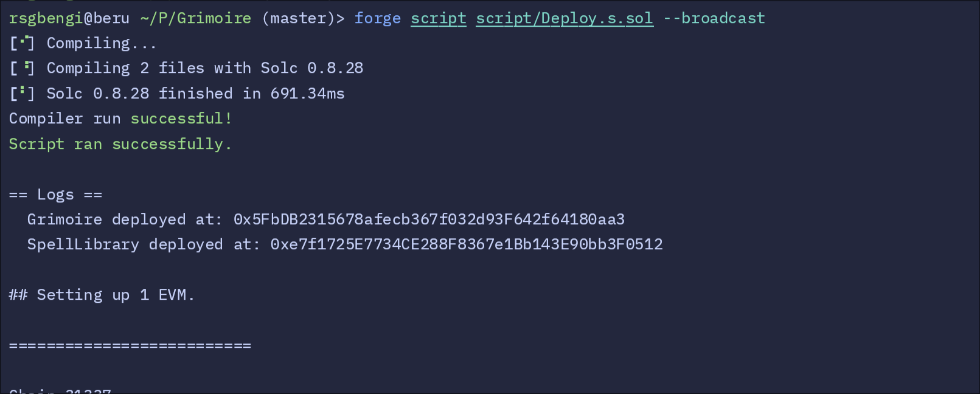Click the spinner glyph before "Solc 0.8.28 finished"

[x=23, y=94]
